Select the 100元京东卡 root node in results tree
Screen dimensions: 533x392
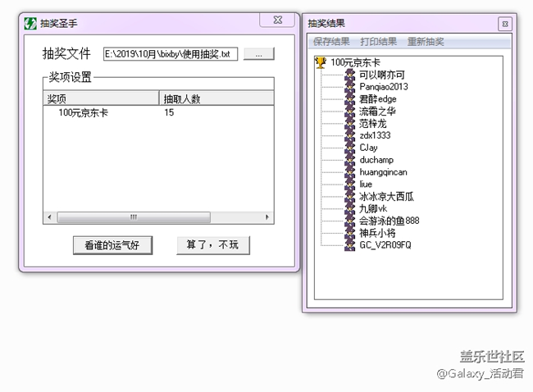pyautogui.click(x=355, y=62)
